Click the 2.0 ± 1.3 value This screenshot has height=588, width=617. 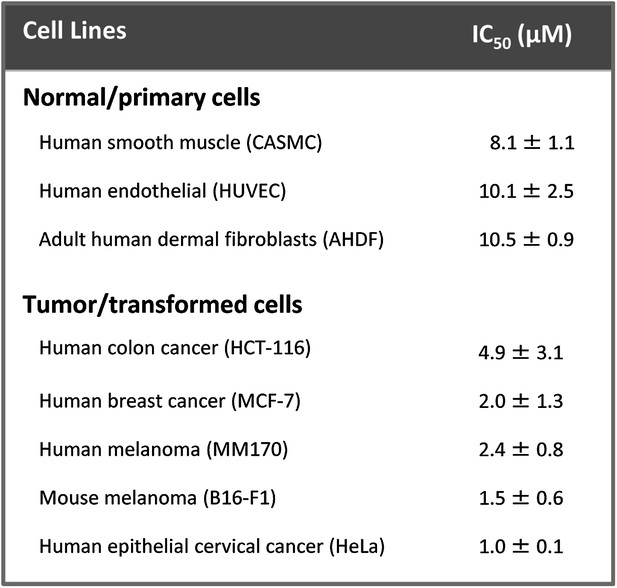pos(521,401)
